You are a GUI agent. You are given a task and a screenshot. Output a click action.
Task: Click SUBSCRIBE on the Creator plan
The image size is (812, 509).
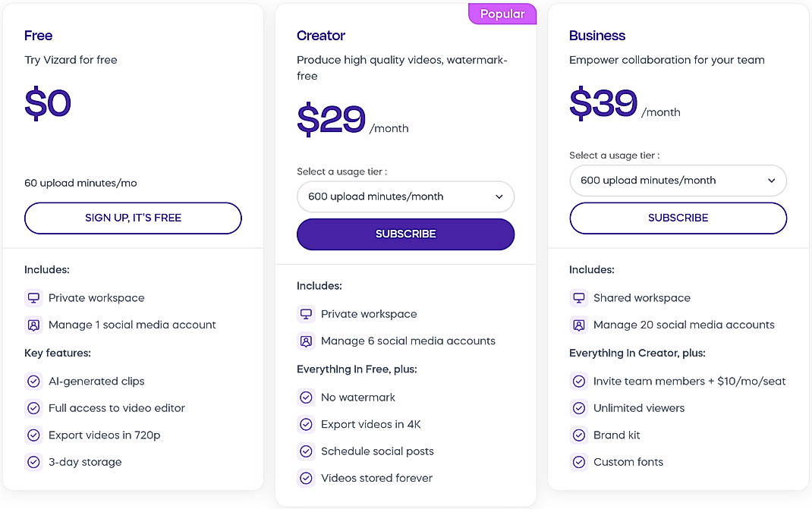coord(405,234)
